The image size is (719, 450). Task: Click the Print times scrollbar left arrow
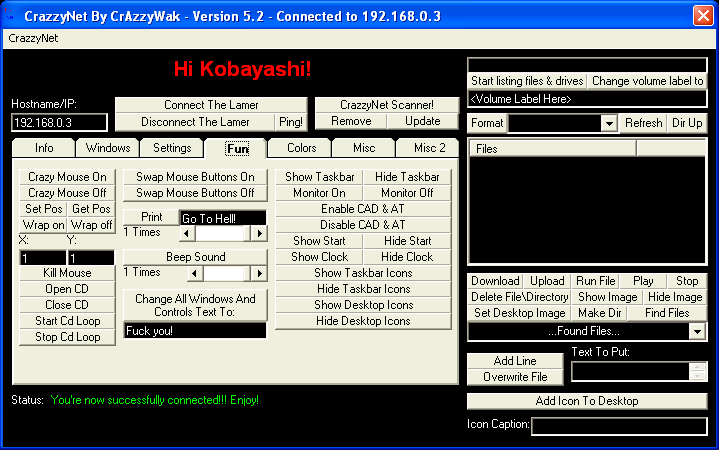(x=188, y=233)
